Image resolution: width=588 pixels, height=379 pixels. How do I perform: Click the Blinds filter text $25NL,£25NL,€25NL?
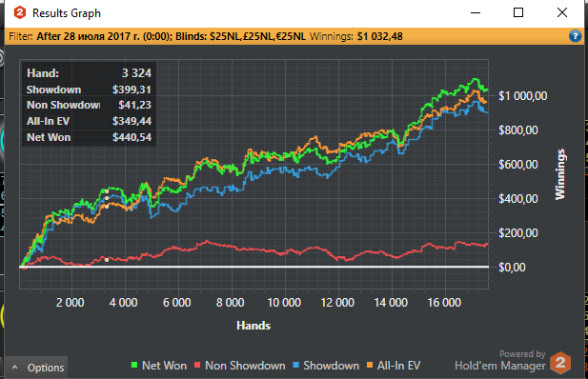(x=257, y=36)
